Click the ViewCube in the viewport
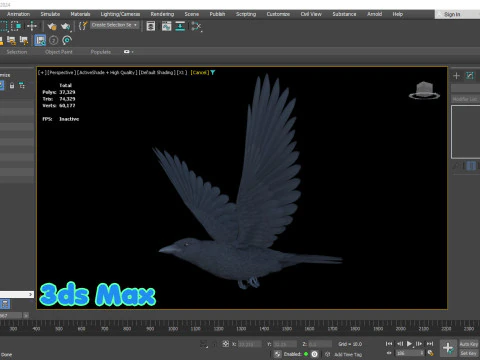This screenshot has height=360, width=480. coord(424,90)
